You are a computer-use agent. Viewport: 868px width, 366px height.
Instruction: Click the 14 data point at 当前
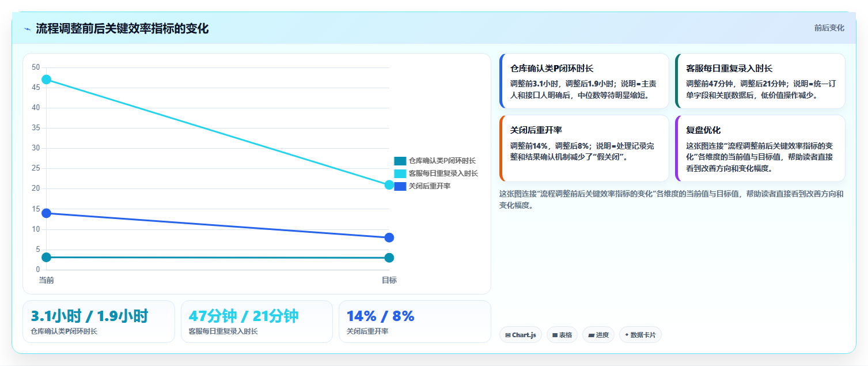click(x=47, y=213)
